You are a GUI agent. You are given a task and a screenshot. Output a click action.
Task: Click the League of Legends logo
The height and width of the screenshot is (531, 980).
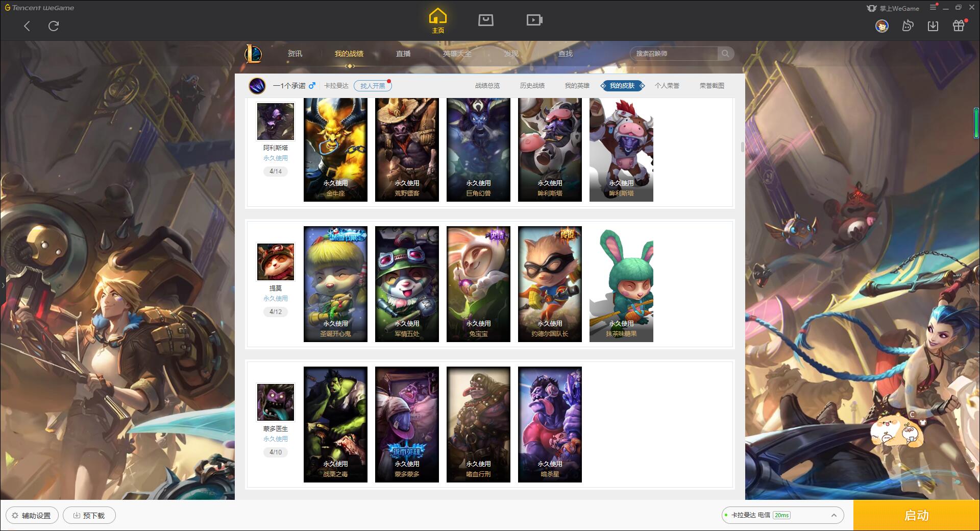254,54
